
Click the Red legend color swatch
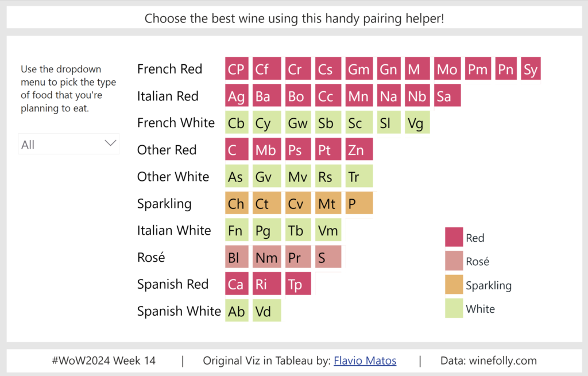click(454, 237)
